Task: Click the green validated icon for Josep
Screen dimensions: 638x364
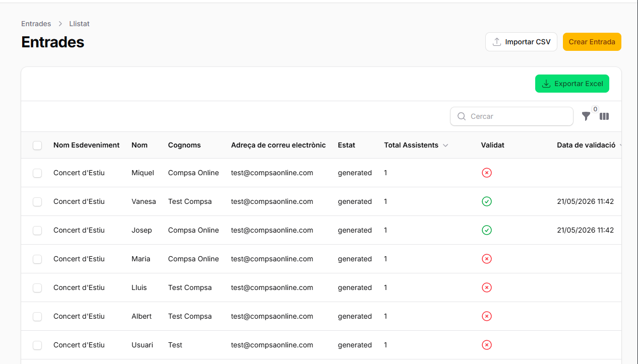Action: pos(486,230)
